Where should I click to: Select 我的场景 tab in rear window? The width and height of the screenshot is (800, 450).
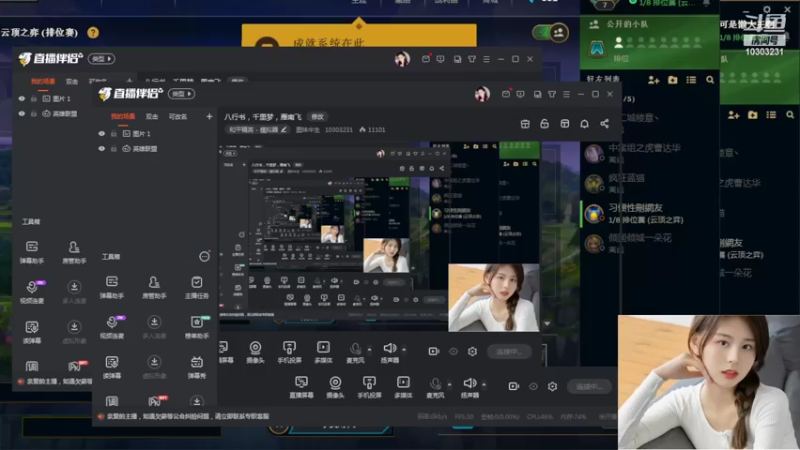click(43, 82)
